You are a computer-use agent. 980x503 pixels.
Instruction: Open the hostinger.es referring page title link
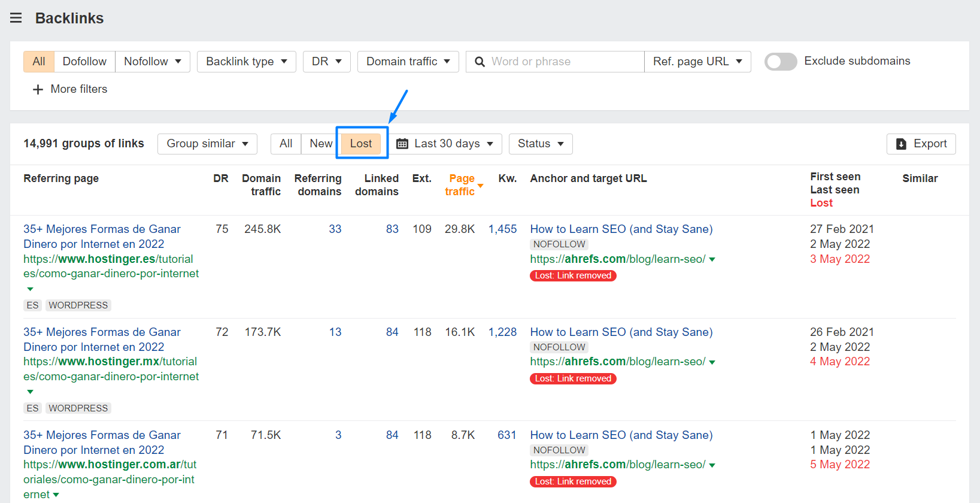102,237
